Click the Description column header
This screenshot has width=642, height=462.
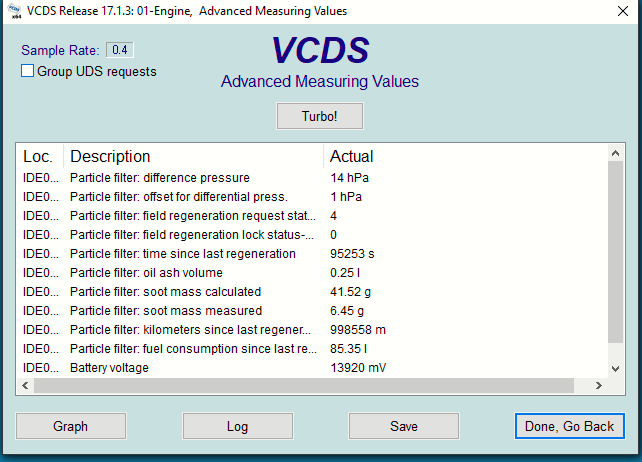pos(193,156)
